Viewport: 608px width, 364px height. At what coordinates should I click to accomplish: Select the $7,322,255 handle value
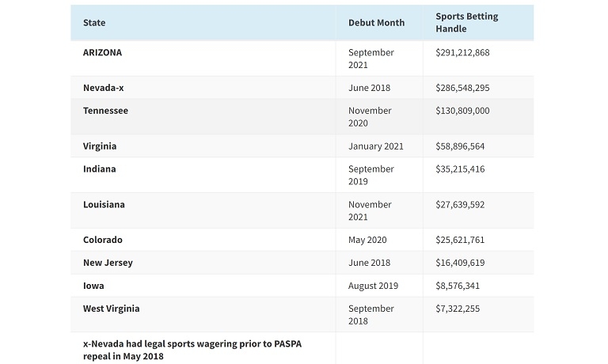(458, 309)
